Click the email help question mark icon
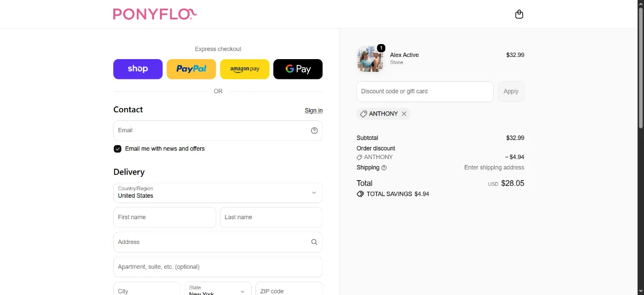This screenshot has width=644, height=295. [x=314, y=131]
